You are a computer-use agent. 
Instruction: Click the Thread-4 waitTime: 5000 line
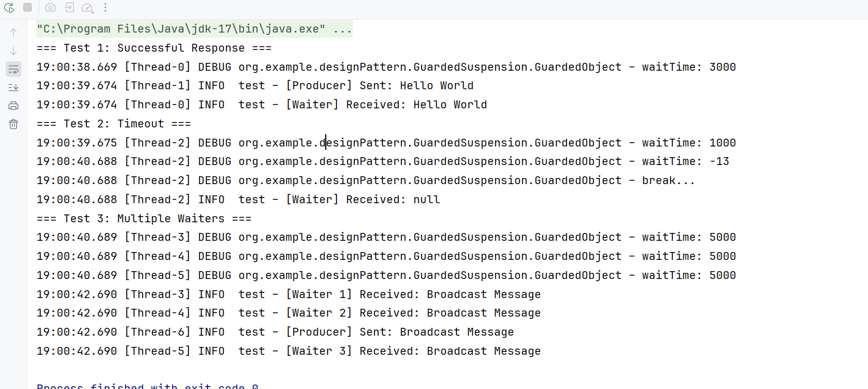coord(386,256)
